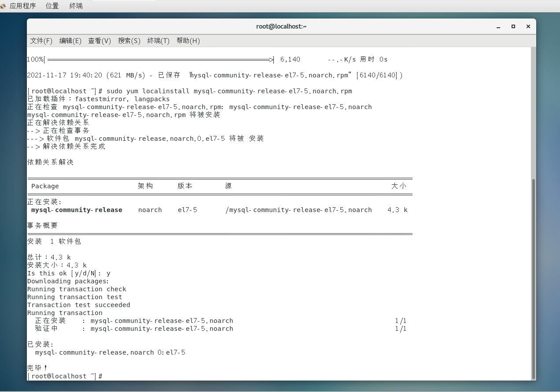
Task: Open the 终端 menu in the top panel
Action: click(75, 6)
